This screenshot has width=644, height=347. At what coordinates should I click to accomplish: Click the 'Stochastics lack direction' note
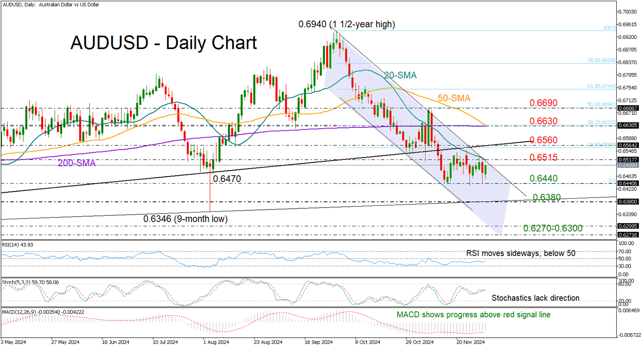(535, 298)
